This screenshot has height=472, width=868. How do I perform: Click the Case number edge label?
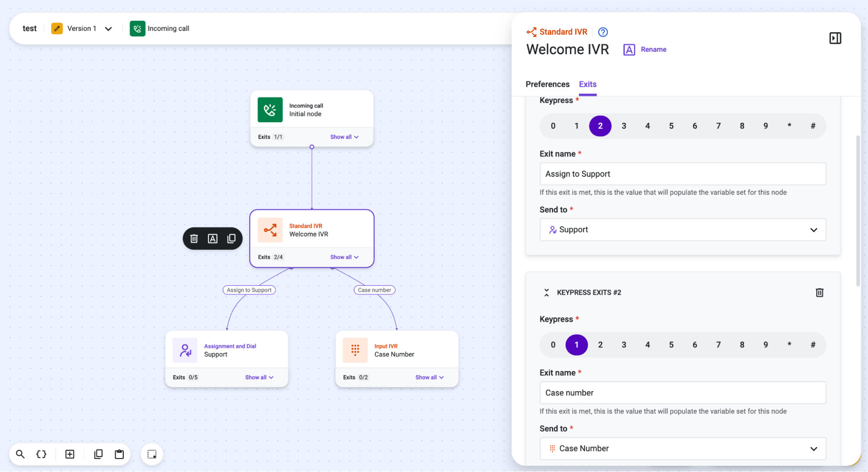(x=374, y=290)
